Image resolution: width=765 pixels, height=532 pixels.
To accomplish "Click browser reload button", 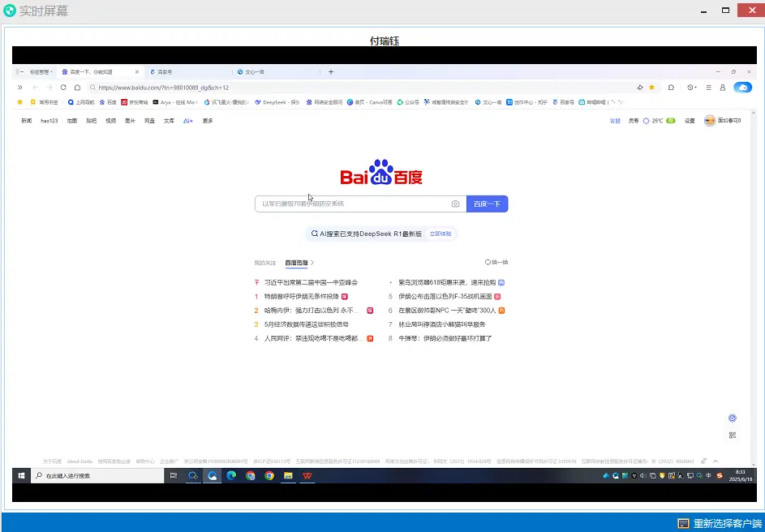I will (x=63, y=88).
